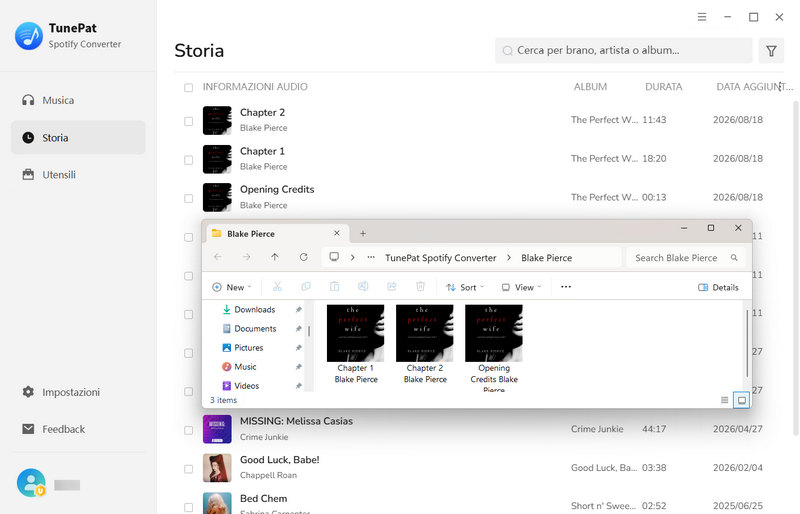Check the MISSING: Melissa Casias checkbox
Image resolution: width=800 pixels, height=514 pixels.
tap(188, 430)
